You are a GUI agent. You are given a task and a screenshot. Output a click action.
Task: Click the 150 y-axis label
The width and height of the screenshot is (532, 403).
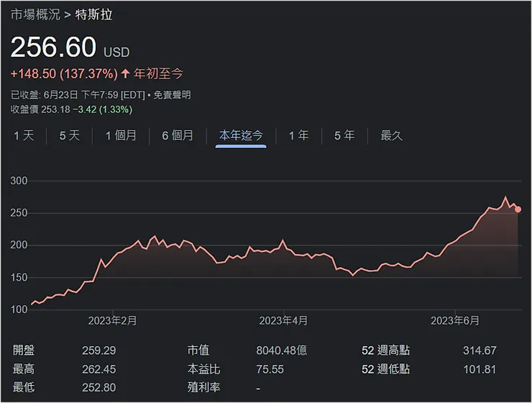[x=19, y=277]
